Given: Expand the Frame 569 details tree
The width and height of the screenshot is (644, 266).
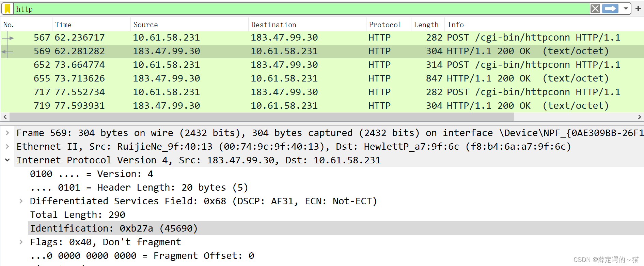Looking at the screenshot, I should coord(7,133).
